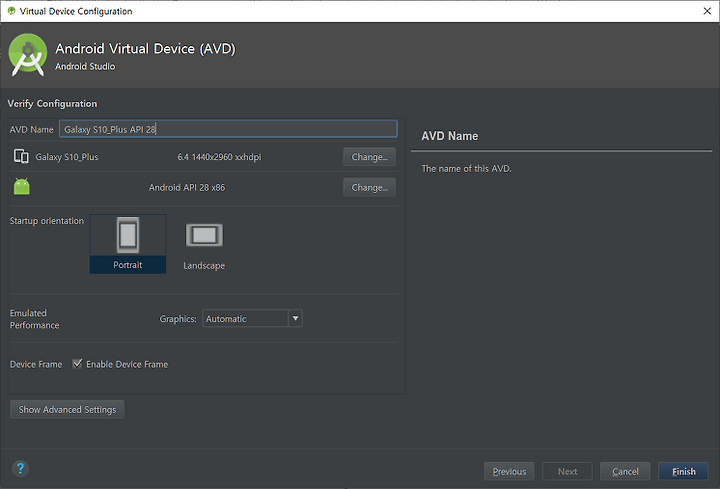Click the 'Android API 28 x86' text
Viewport: 720px width, 489px height.
tap(187, 187)
